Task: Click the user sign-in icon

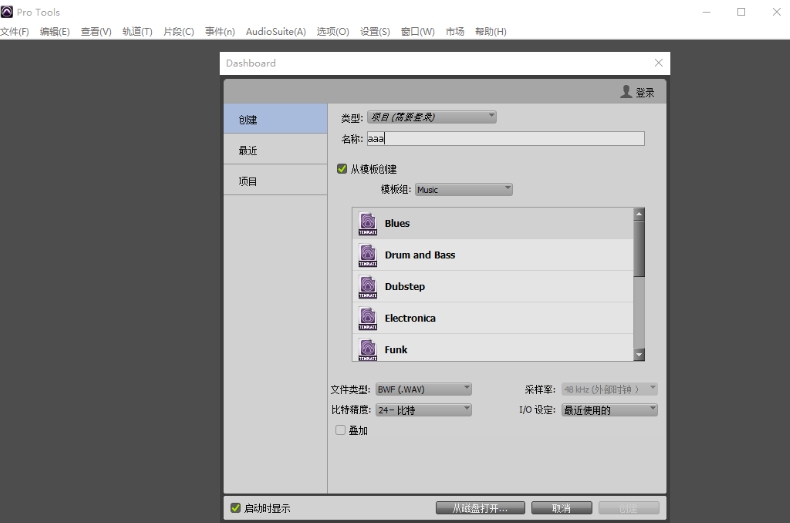Action: (x=626, y=92)
